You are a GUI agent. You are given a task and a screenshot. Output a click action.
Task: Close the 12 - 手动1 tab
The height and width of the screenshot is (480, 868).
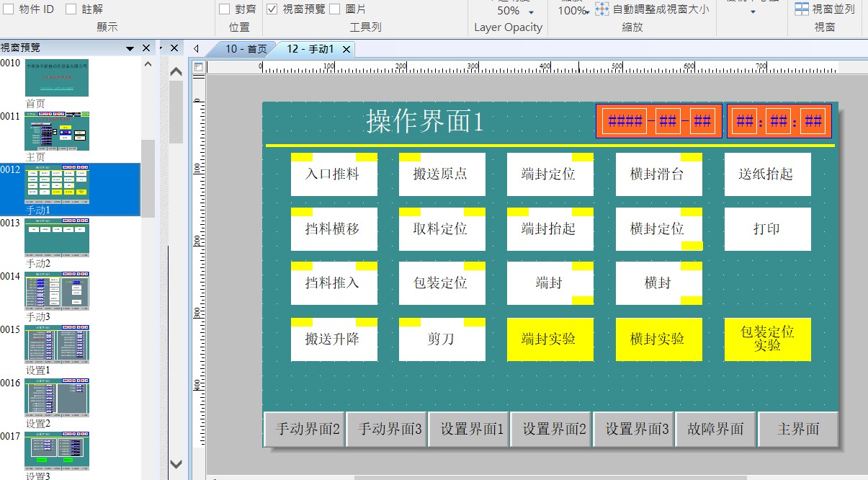[x=346, y=49]
